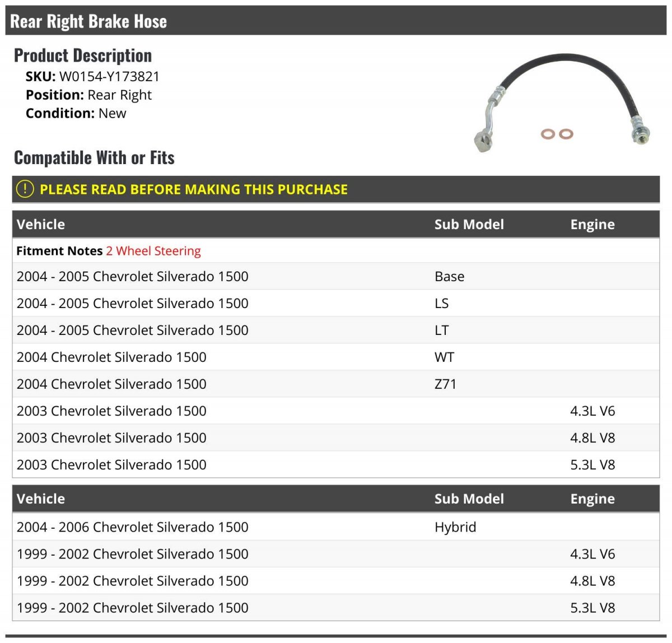Click the SKU W0154-Y173821 value
This screenshot has height=643, width=672.
109,77
